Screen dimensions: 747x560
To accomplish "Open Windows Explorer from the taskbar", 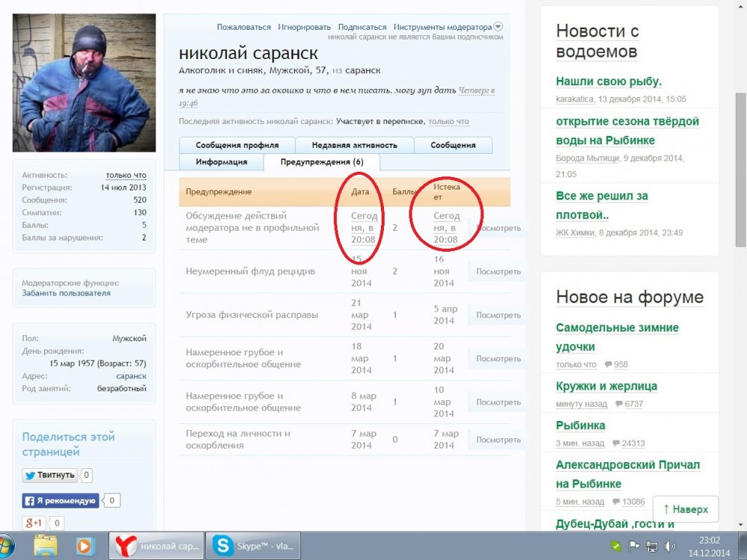I will click(47, 546).
